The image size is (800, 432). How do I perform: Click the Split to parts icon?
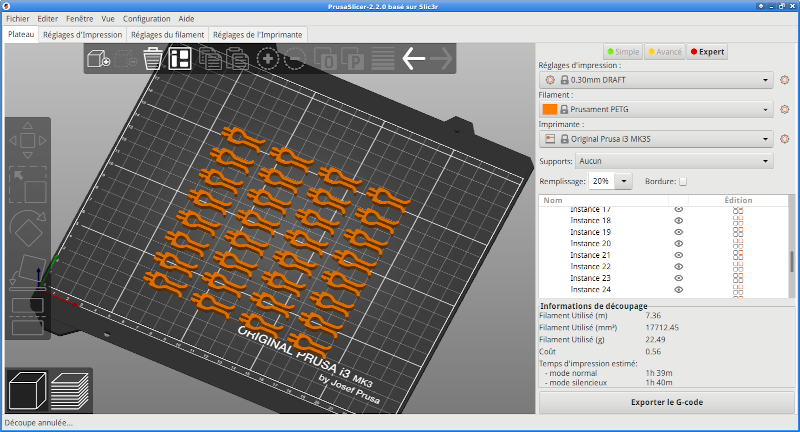[352, 59]
